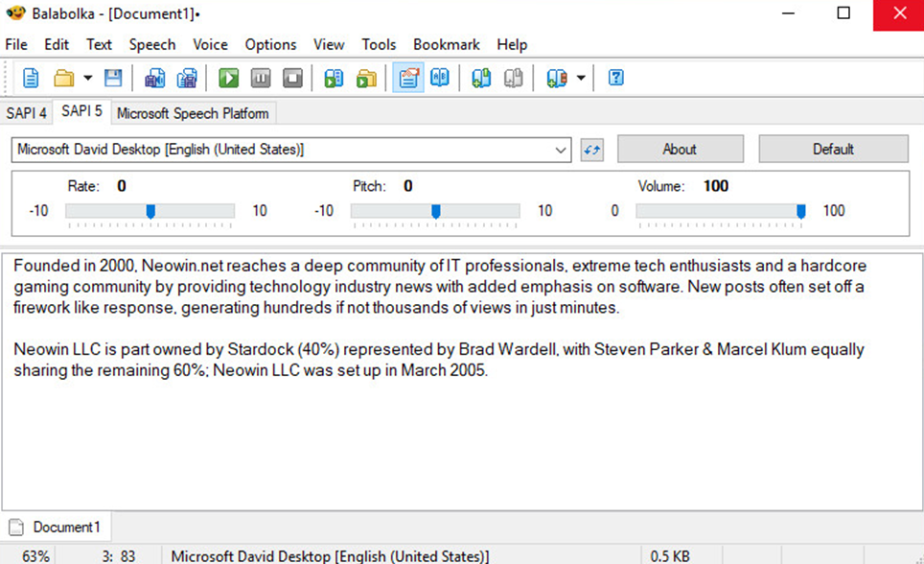Click the folder icon with the green play arrow

366,78
